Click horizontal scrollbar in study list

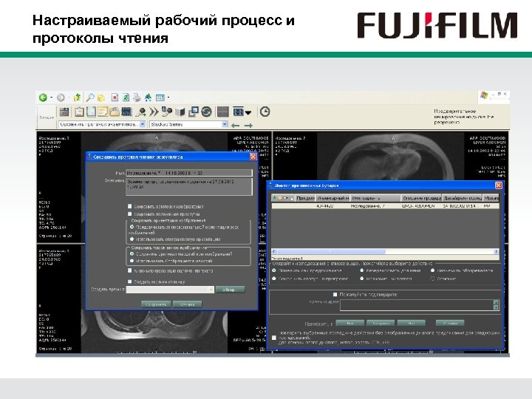tap(386, 251)
